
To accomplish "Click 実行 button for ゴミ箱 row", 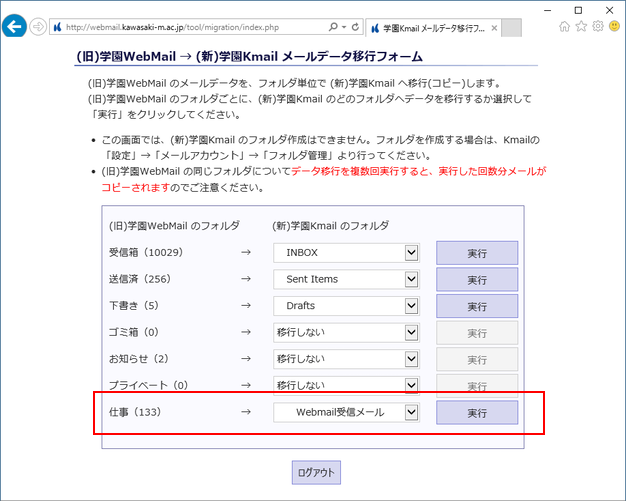I will (477, 333).
